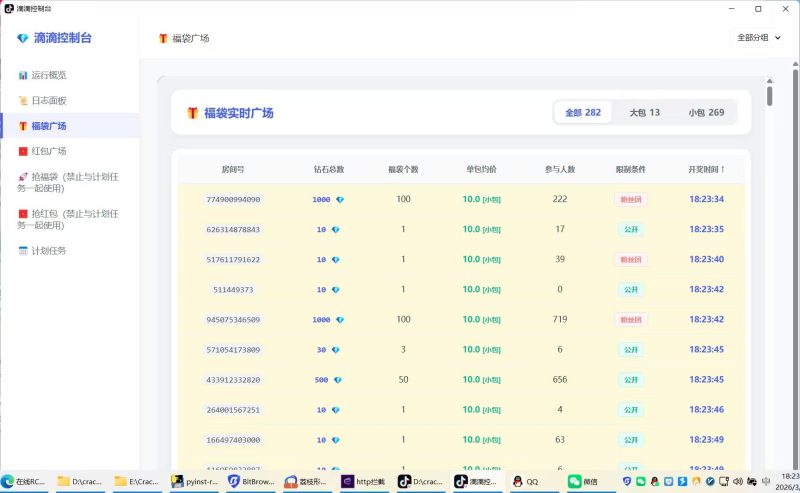Click the 粉丝团 tag in row 945075346509
Viewport: 800px width, 493px height.
[x=631, y=320]
